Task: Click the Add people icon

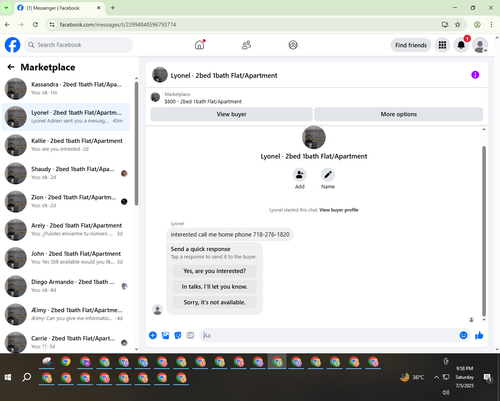Action: (x=300, y=175)
